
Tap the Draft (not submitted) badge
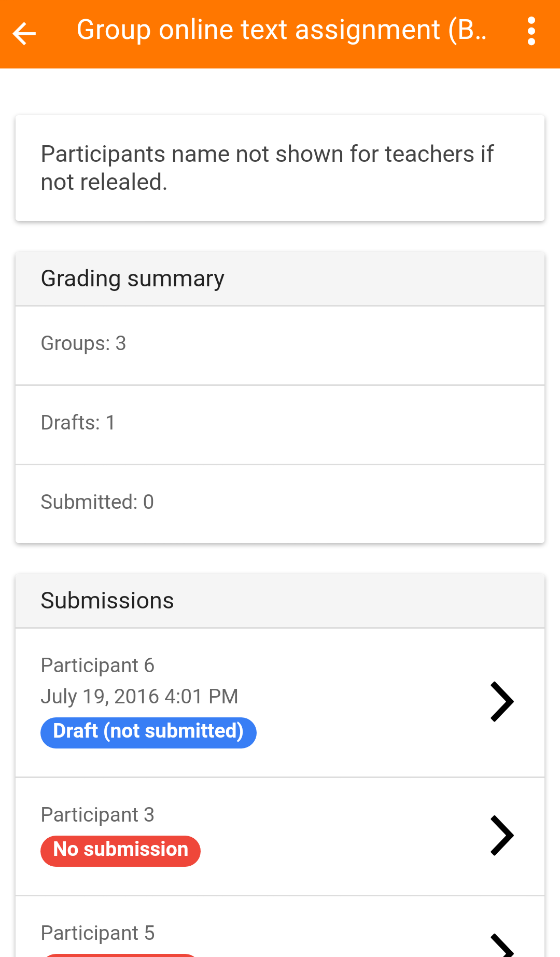[148, 732]
